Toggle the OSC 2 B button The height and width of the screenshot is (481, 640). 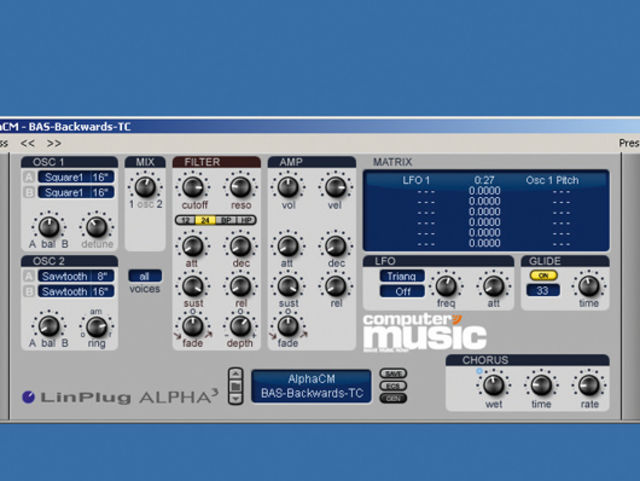(x=29, y=292)
